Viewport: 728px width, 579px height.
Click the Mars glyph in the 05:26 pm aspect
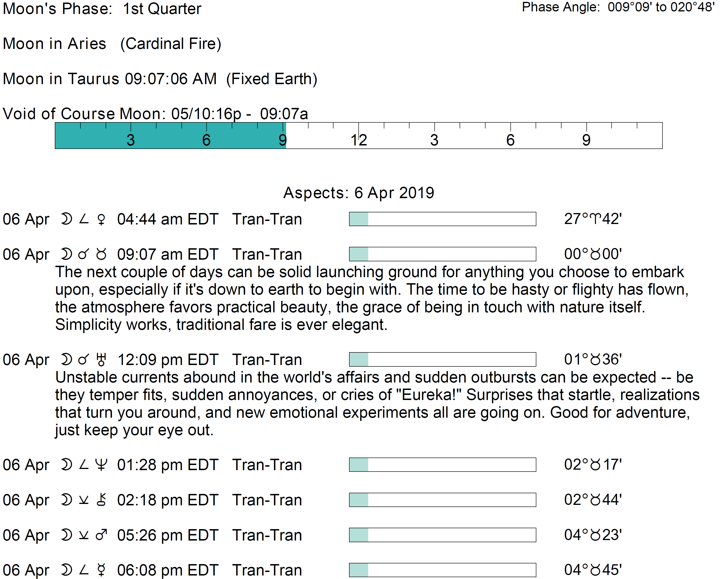[x=101, y=535]
